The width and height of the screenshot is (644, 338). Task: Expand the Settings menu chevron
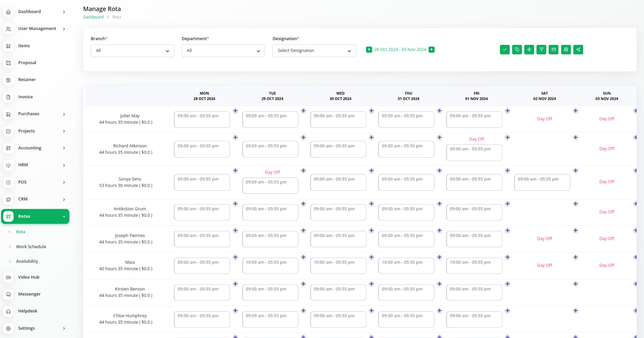click(x=64, y=328)
